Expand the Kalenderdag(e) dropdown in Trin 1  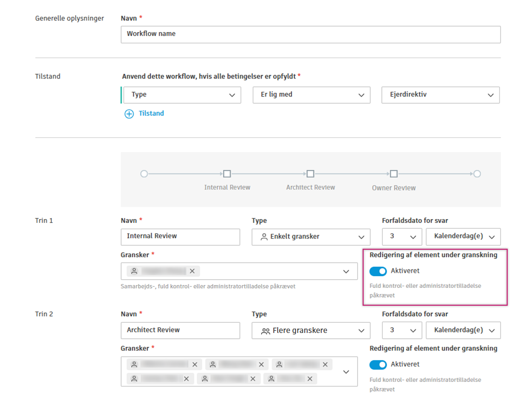(x=463, y=237)
